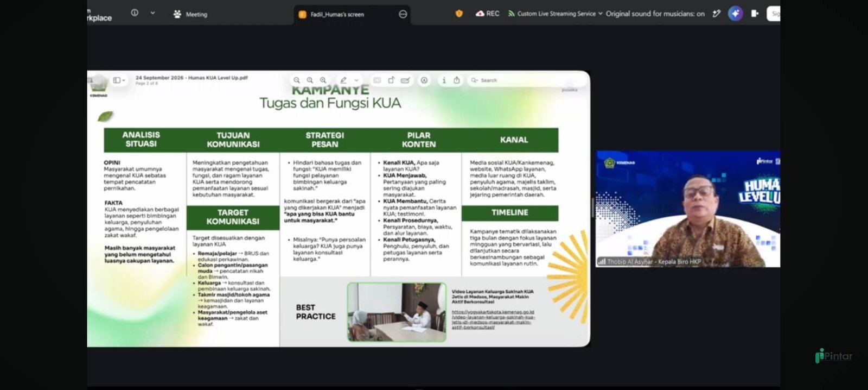Open more options on the shared screen tab
The width and height of the screenshot is (868, 390).
tap(403, 14)
